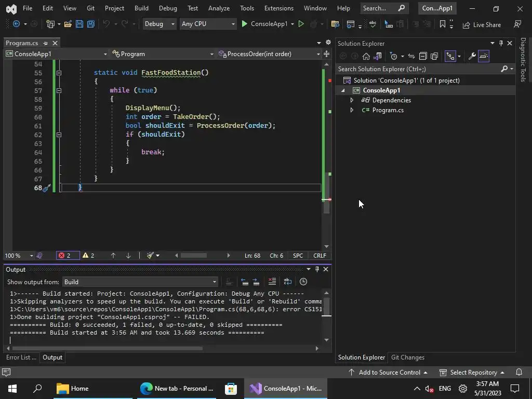Click the spell checker abc icon
The height and width of the screenshot is (399, 532).
pyautogui.click(x=373, y=24)
